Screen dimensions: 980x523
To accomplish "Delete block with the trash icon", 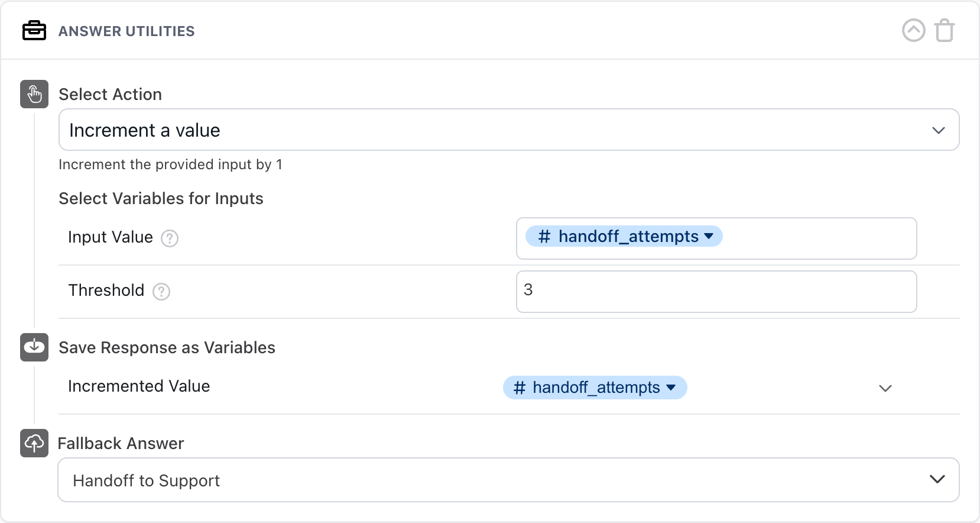I will tap(945, 31).
